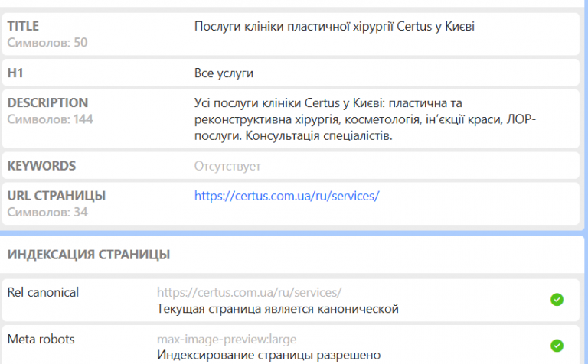Select the 'Meta robots' label
588x364 pixels.
(41, 340)
